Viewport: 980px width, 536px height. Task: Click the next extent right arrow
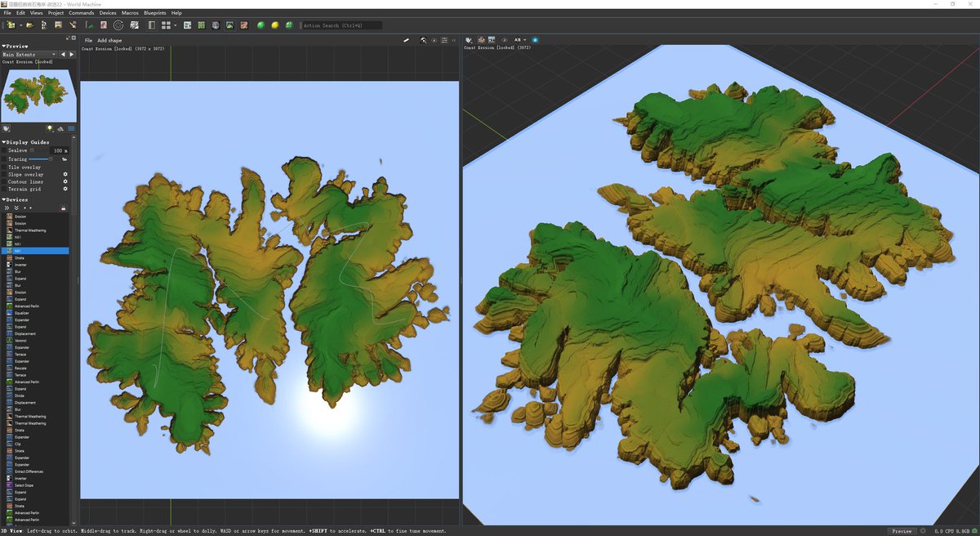[72, 55]
